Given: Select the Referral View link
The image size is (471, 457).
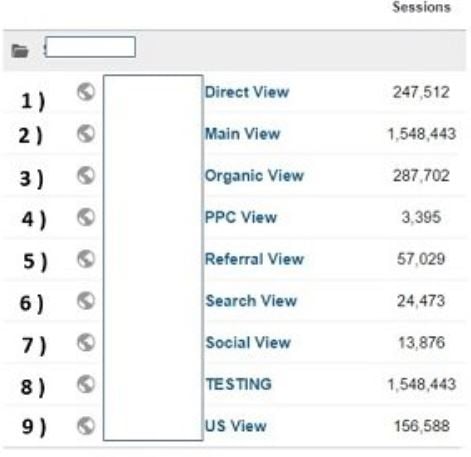Looking at the screenshot, I should 254,259.
